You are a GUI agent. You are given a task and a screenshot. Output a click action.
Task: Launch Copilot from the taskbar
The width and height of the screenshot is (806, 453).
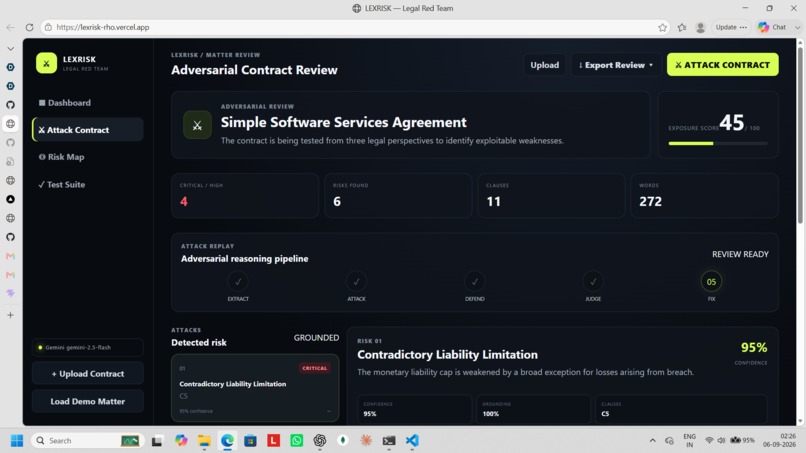point(181,441)
